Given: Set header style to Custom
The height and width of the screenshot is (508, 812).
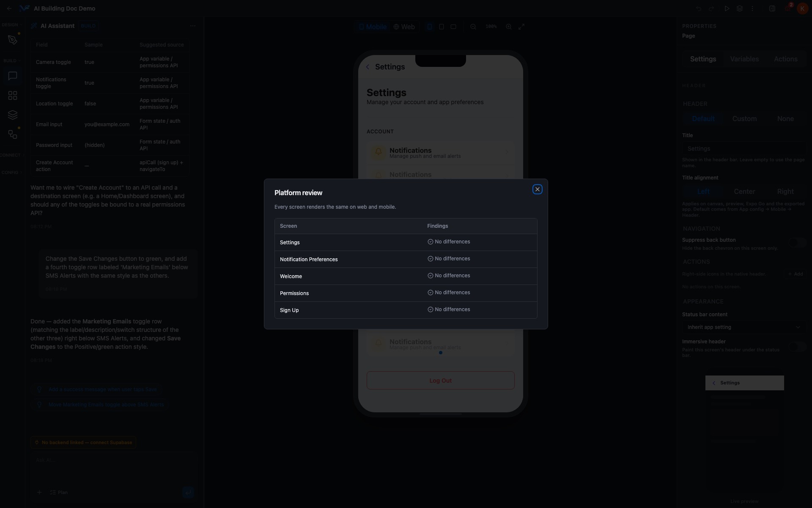Looking at the screenshot, I should (744, 119).
